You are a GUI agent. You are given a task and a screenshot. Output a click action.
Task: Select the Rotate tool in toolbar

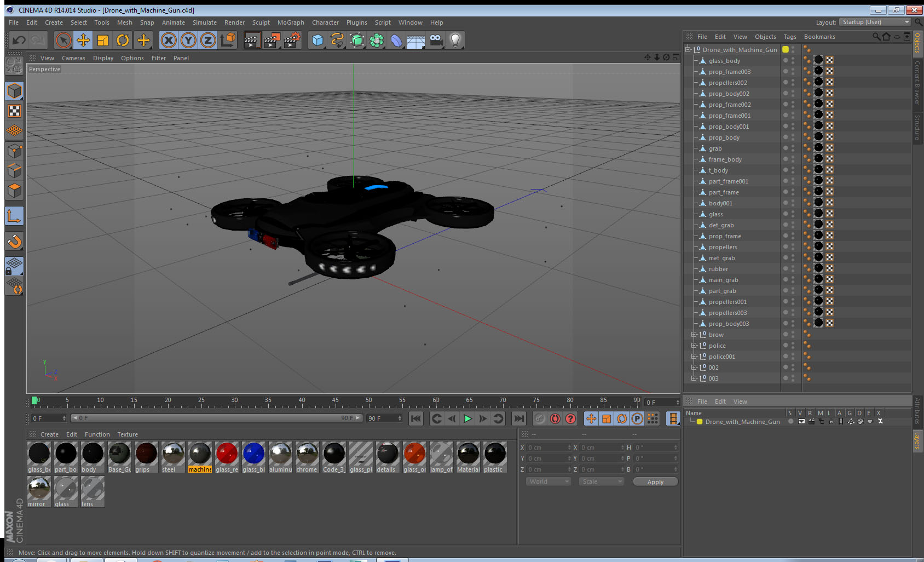123,40
